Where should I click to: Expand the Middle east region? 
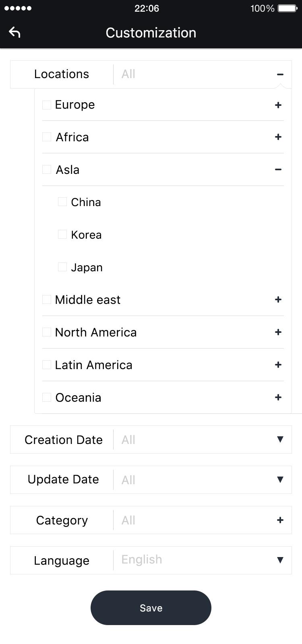pyautogui.click(x=278, y=299)
